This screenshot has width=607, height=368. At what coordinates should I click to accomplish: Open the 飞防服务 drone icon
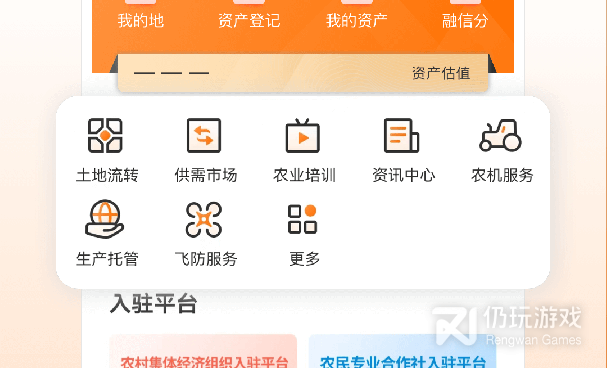[x=204, y=219]
